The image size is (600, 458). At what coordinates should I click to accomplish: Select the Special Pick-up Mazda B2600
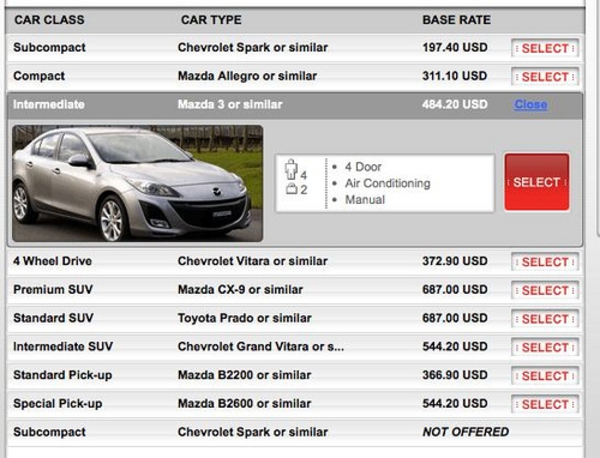pyautogui.click(x=544, y=404)
